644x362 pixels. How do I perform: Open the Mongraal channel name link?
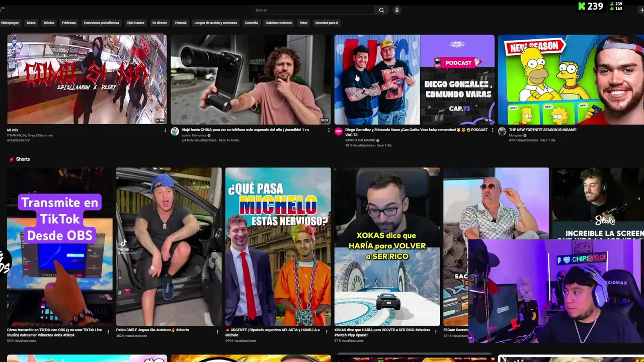(x=516, y=135)
